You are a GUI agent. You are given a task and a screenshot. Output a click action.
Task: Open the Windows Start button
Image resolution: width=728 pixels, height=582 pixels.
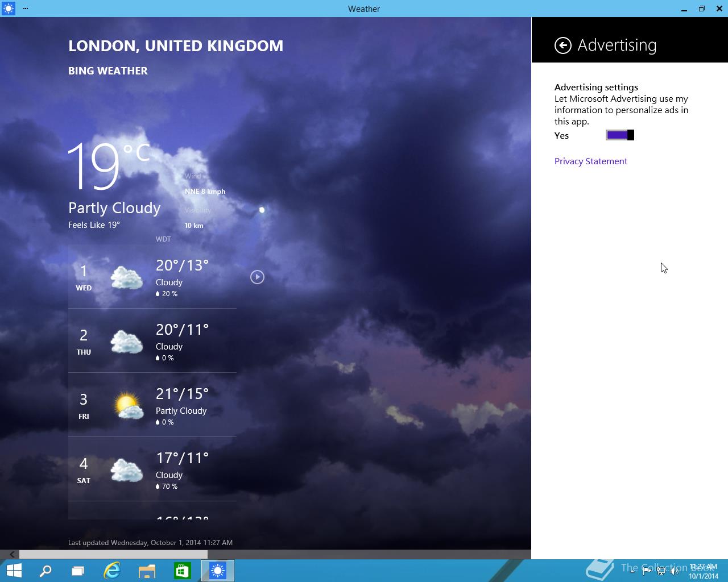coord(14,571)
